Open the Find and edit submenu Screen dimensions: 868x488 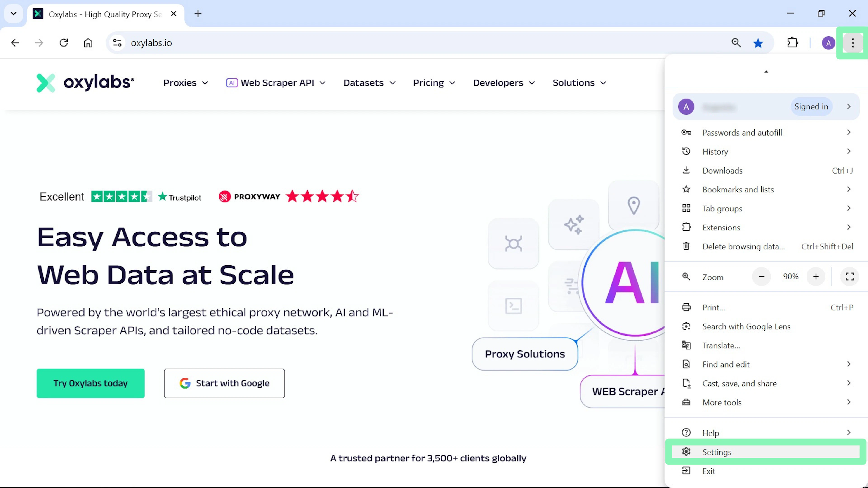point(766,364)
